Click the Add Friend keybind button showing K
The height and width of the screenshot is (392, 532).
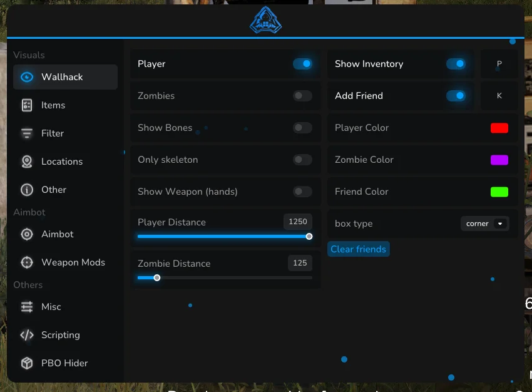pyautogui.click(x=499, y=95)
